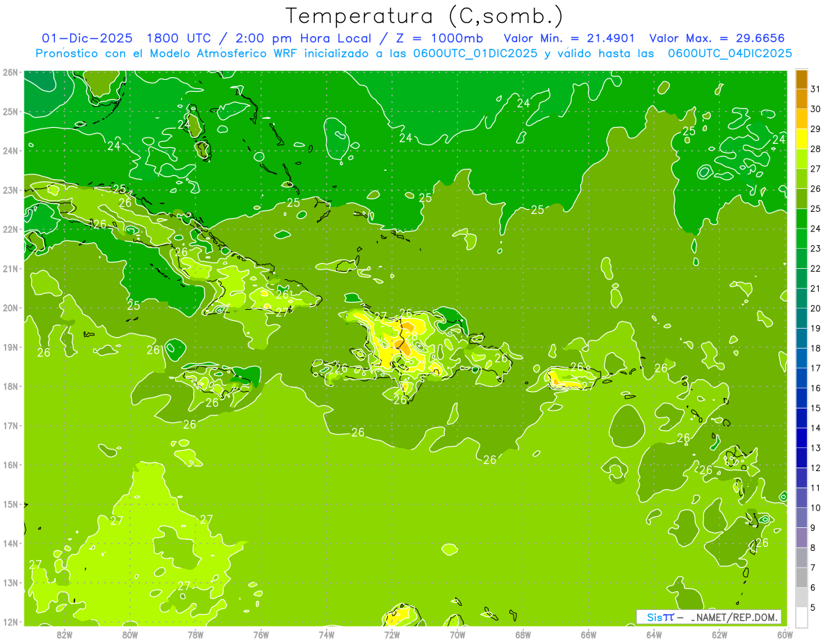Click the 64W longitude label
834x644 pixels.
click(x=654, y=634)
